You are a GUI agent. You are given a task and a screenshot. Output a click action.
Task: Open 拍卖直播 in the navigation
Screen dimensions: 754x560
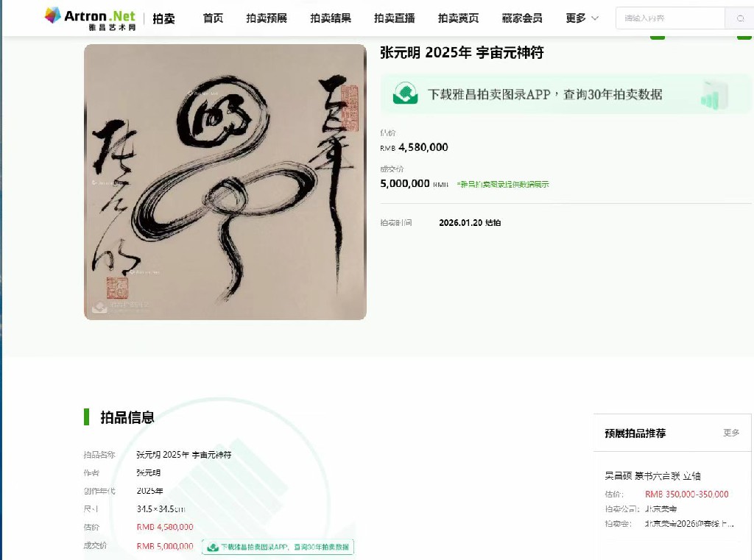395,18
